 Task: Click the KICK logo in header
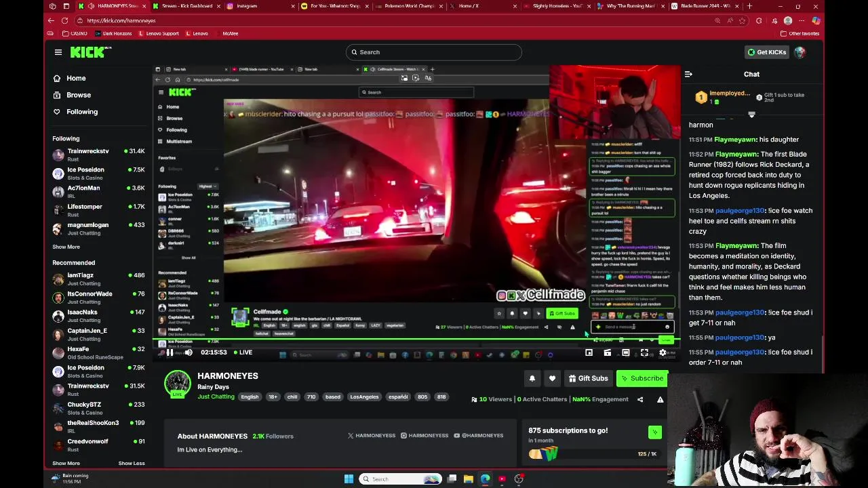click(x=91, y=52)
